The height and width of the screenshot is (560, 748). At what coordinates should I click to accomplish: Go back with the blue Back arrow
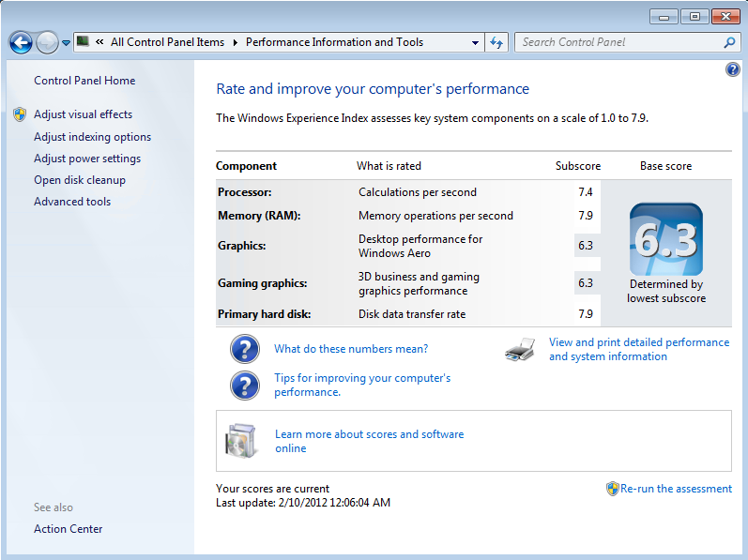click(x=21, y=43)
